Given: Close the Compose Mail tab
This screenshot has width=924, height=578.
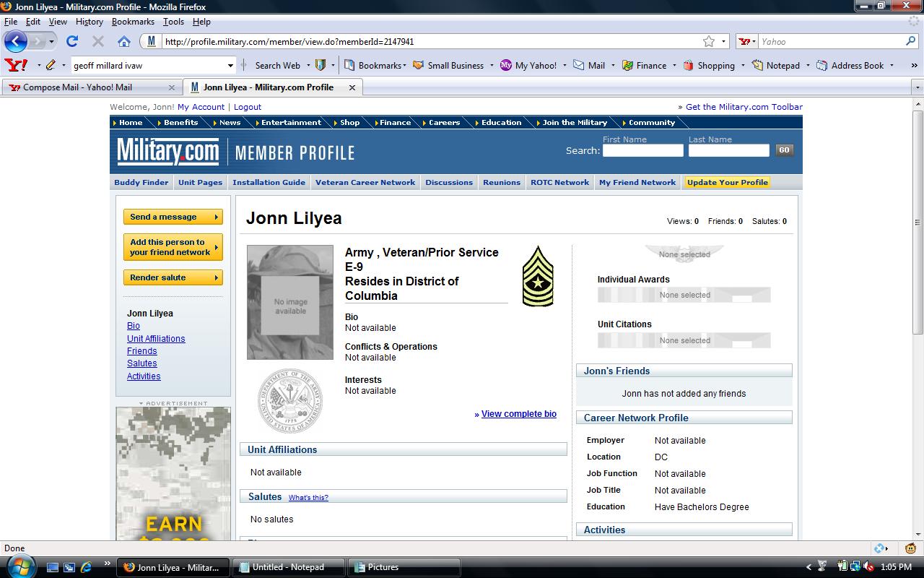Looking at the screenshot, I should coord(172,87).
